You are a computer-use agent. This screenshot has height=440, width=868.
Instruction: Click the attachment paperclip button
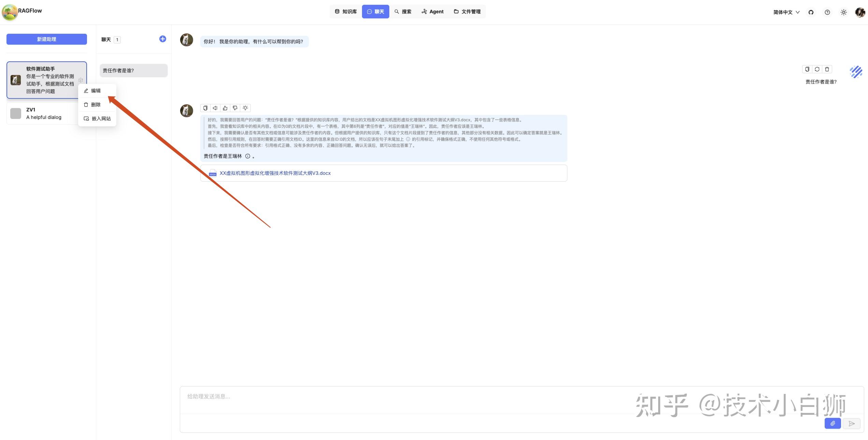pyautogui.click(x=833, y=423)
